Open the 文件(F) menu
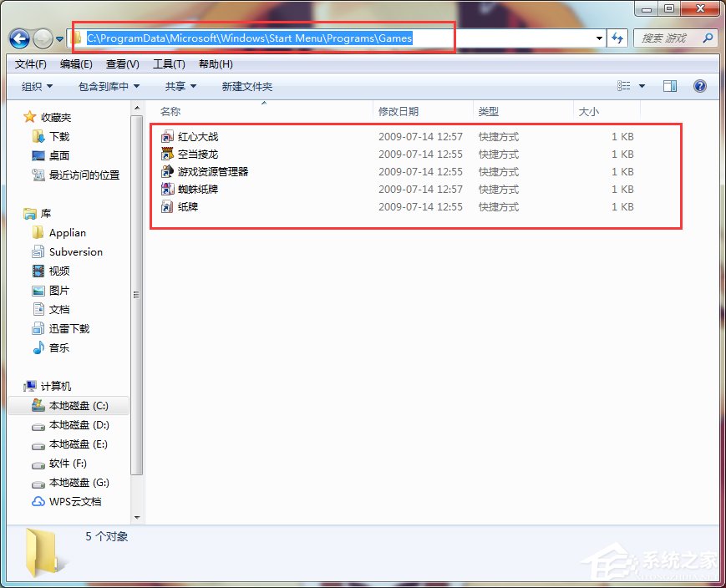This screenshot has width=726, height=588. [31, 63]
